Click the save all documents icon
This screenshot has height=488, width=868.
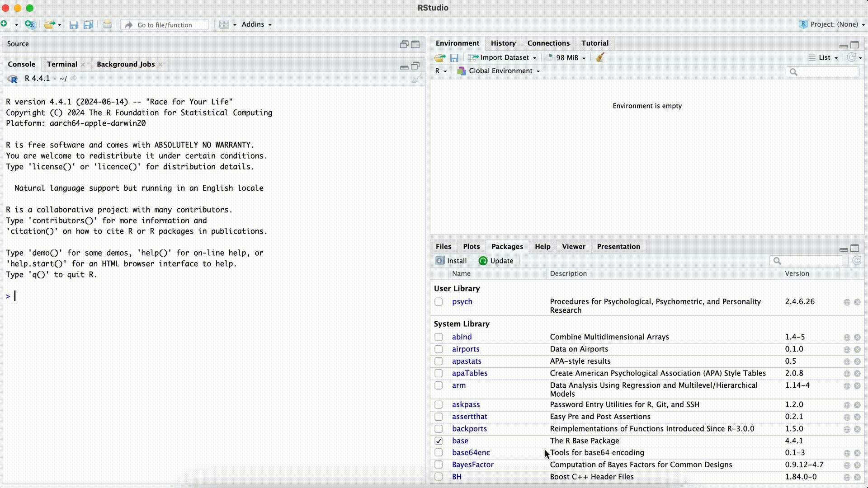pos(88,25)
